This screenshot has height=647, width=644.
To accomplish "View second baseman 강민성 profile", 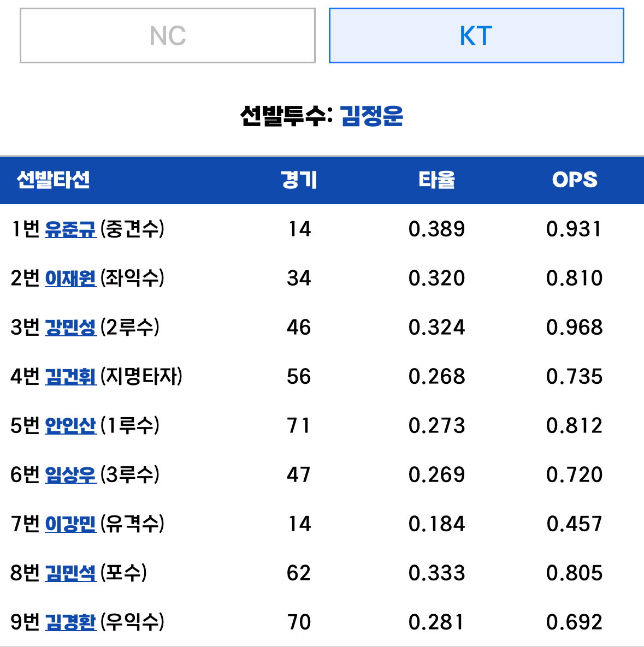I will [70, 327].
